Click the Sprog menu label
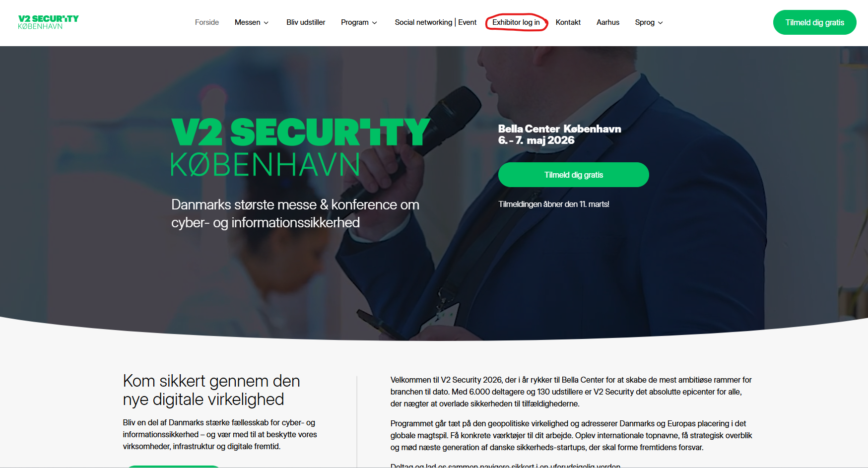Image resolution: width=868 pixels, height=468 pixels. pyautogui.click(x=645, y=22)
